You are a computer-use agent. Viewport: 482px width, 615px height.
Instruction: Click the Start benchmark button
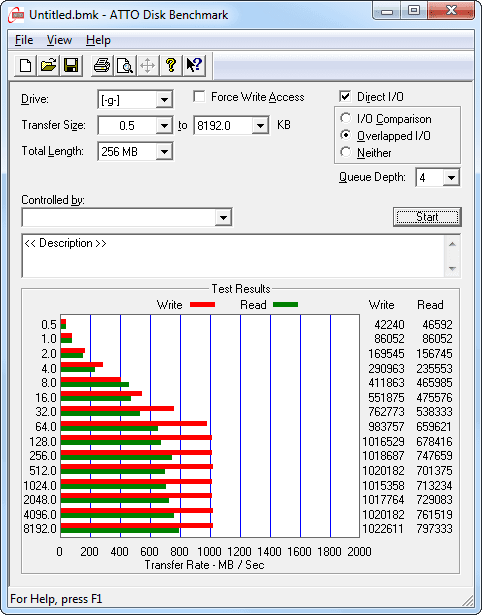[x=427, y=217]
